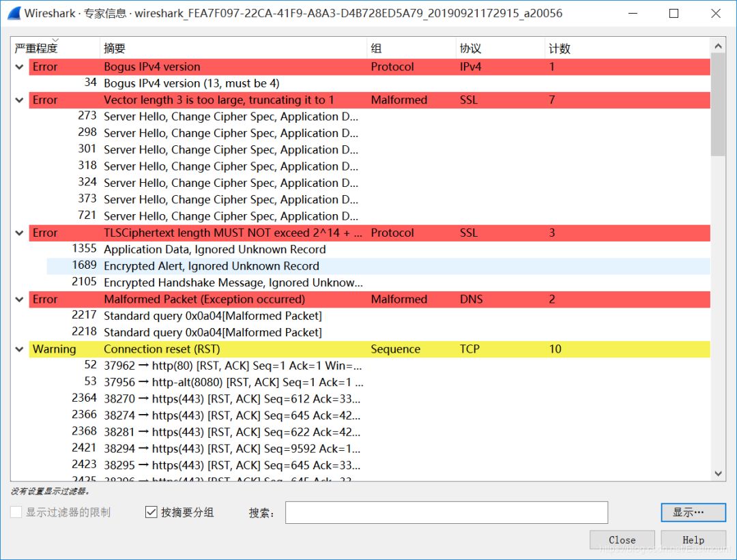This screenshot has width=737, height=560.
Task: Collapse the Vector length too large group
Action: point(19,100)
